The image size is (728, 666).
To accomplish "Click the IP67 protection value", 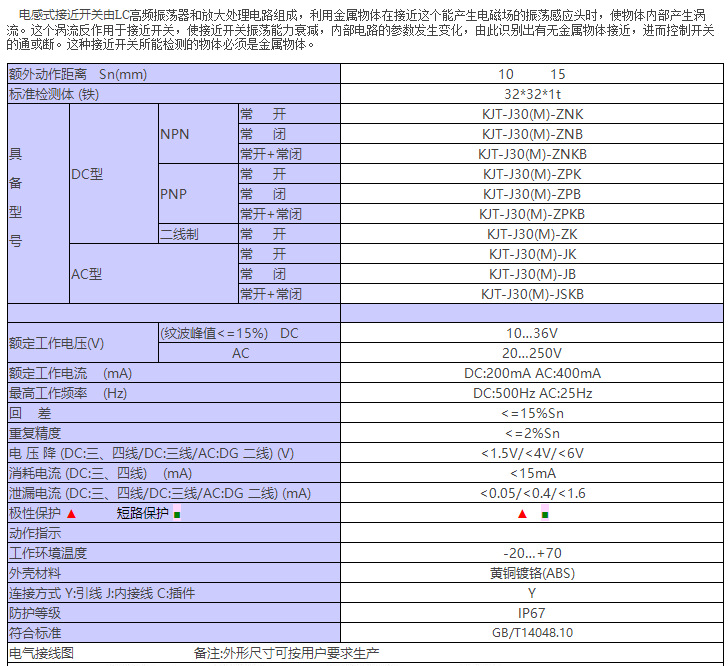I will (532, 613).
